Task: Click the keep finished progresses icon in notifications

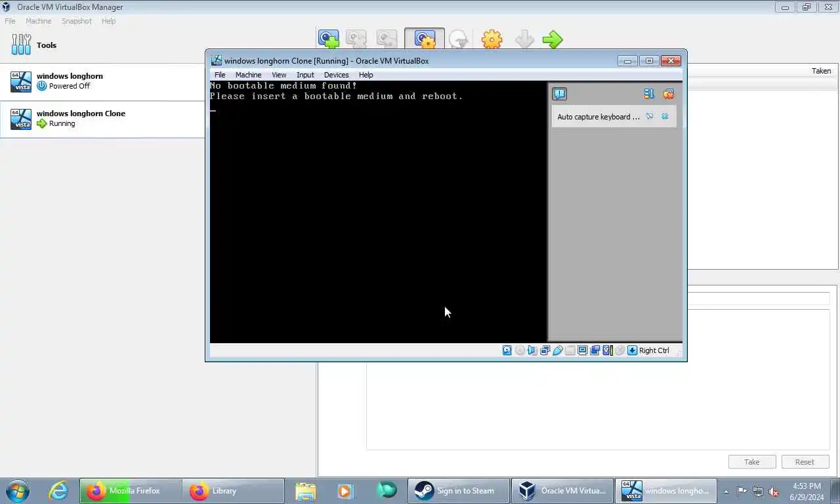Action: (x=649, y=94)
